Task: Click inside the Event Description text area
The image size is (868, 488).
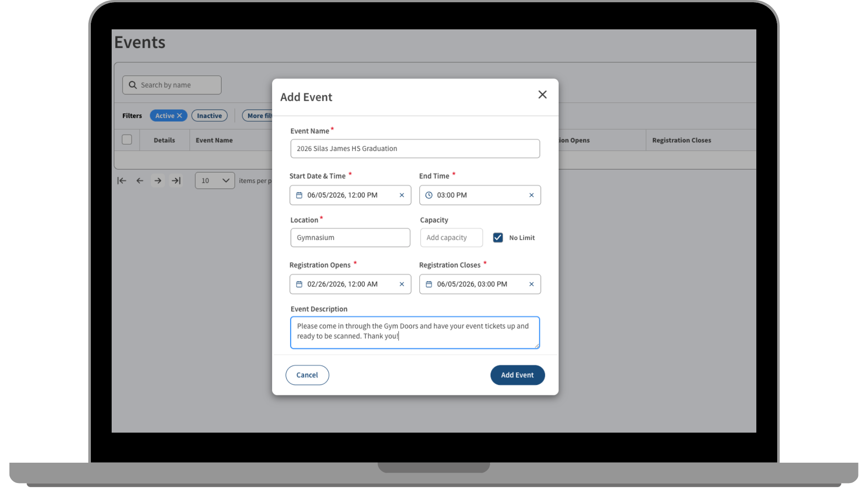Action: pyautogui.click(x=415, y=333)
